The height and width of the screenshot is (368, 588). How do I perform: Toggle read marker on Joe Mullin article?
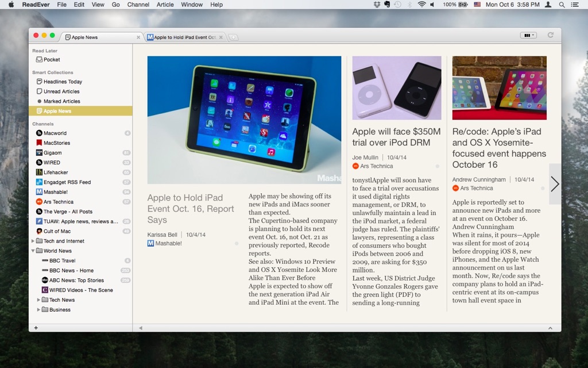(437, 166)
